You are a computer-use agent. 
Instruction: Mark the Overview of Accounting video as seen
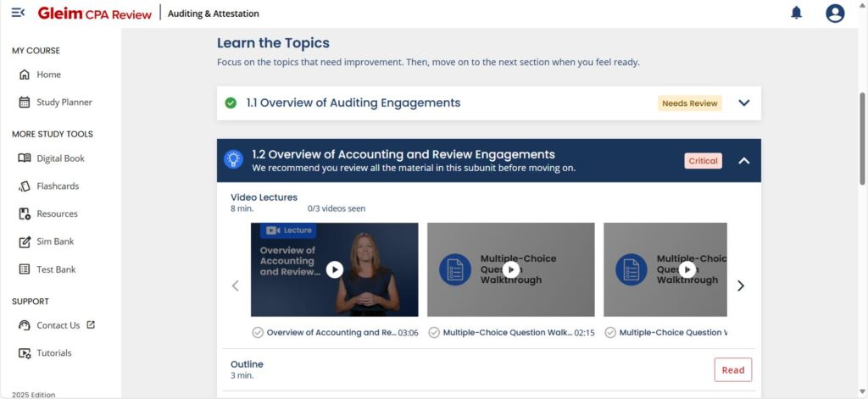(x=258, y=333)
